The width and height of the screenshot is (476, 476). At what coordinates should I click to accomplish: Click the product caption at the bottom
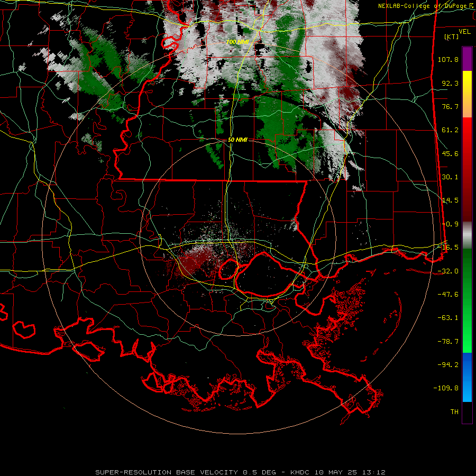pos(240,472)
